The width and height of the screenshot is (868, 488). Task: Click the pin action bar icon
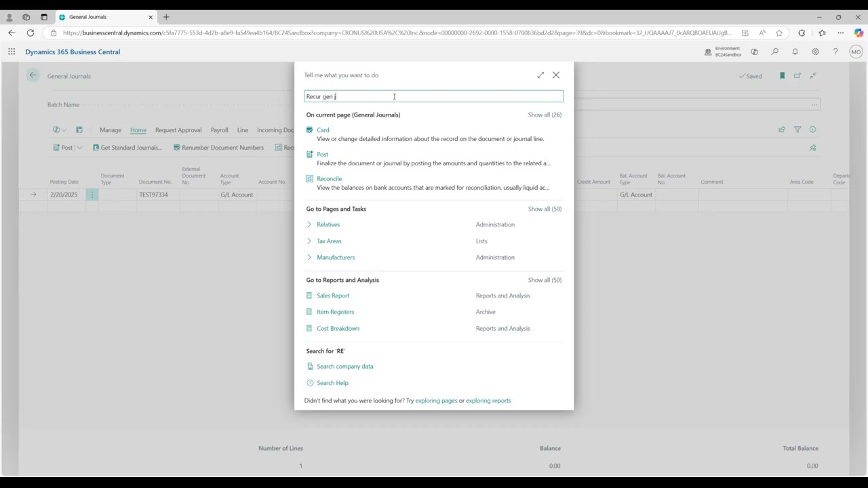(x=813, y=148)
